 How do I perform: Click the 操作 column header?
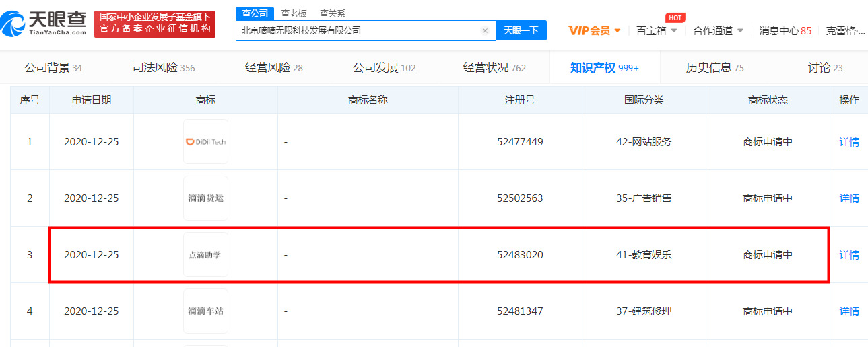(849, 100)
